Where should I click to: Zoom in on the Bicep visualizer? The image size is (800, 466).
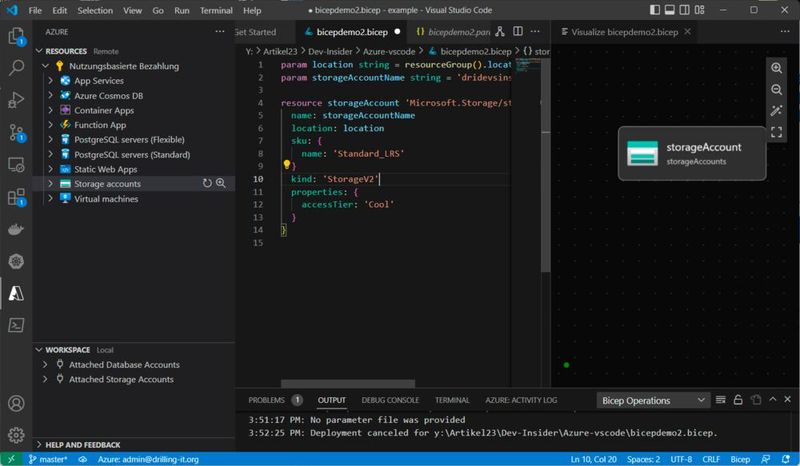point(776,68)
